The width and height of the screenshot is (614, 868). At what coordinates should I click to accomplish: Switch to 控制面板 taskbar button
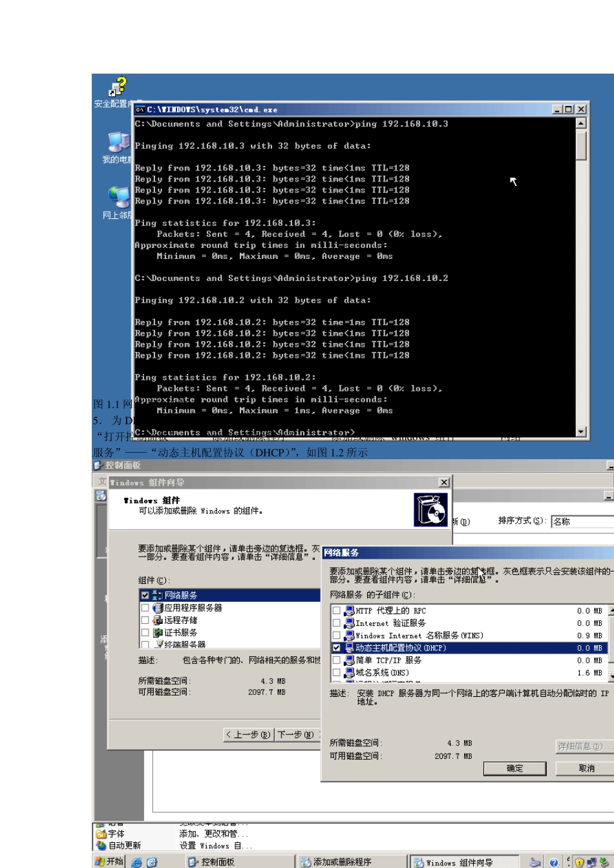(239, 862)
